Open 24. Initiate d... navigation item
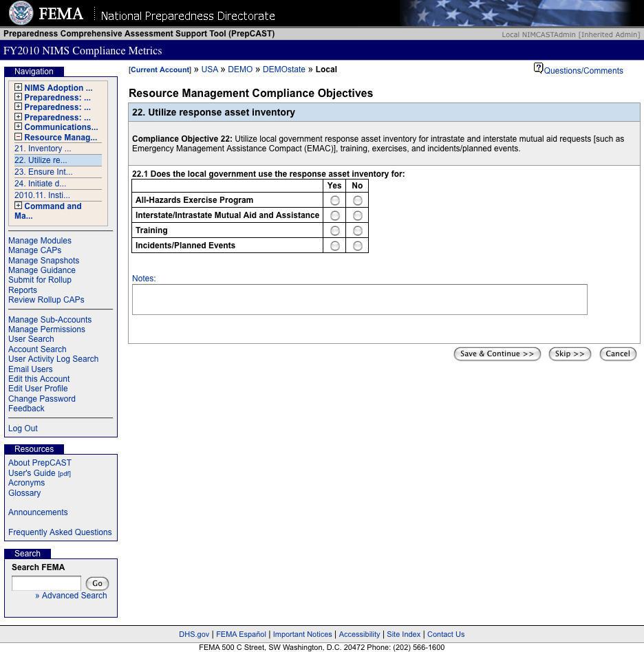Screen dimensions: 644x652 40,184
